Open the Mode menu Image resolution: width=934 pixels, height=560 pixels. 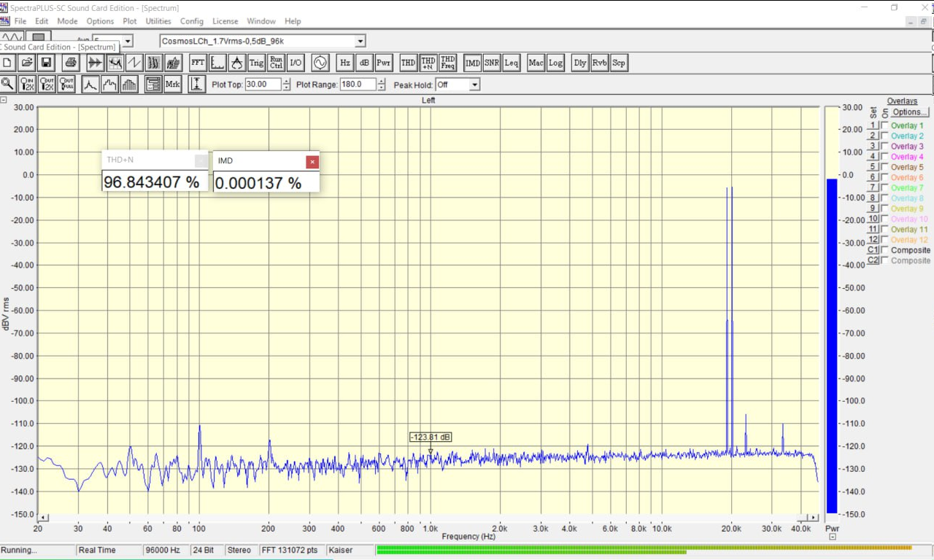pyautogui.click(x=67, y=21)
